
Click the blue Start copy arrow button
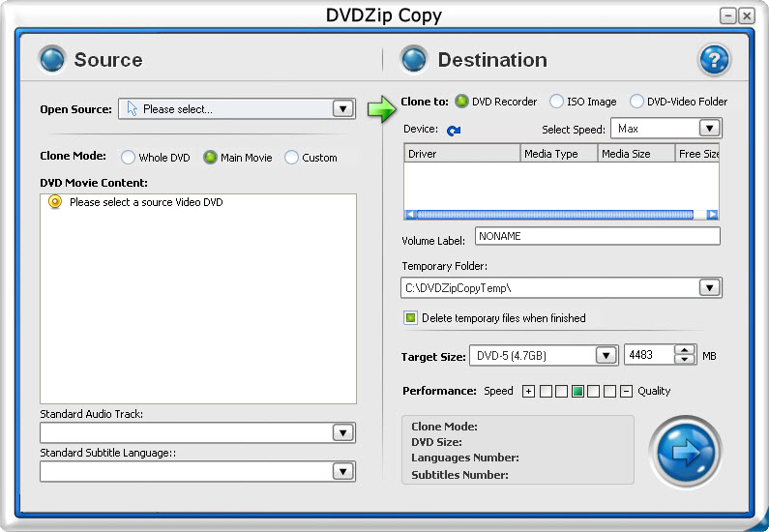click(x=686, y=452)
